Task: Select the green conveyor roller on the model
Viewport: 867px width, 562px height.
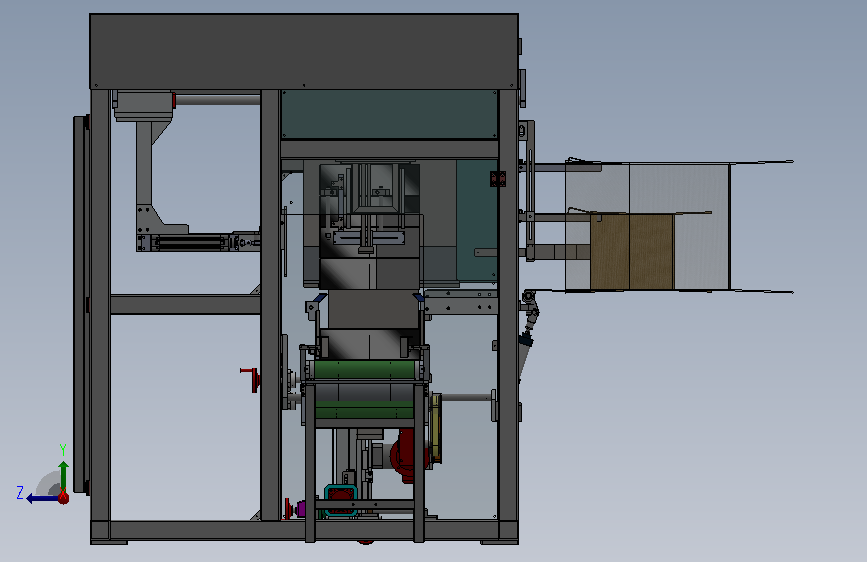Action: click(364, 370)
